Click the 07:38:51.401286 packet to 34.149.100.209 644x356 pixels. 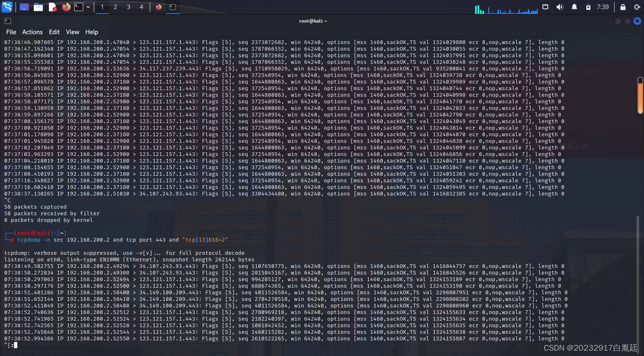click(x=286, y=293)
